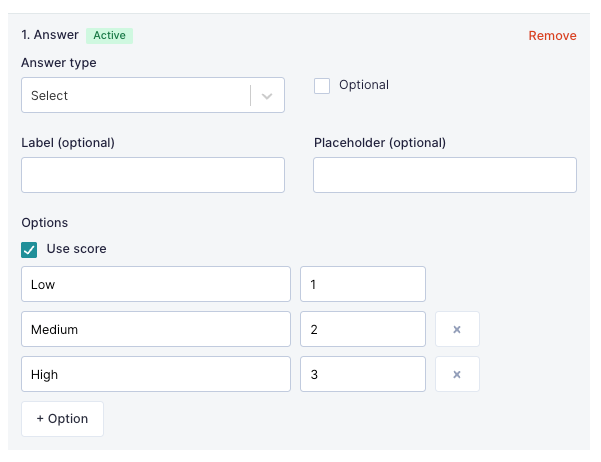Click Remove to delete the answer
Viewport: 601px width, 462px height.
(552, 36)
